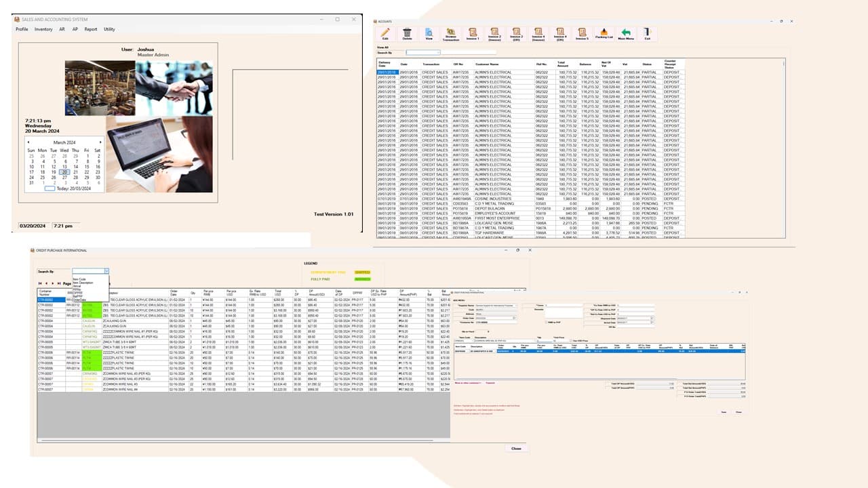868x488 pixels.
Task: Enable the Use USD Price checkbox
Action: [571, 340]
